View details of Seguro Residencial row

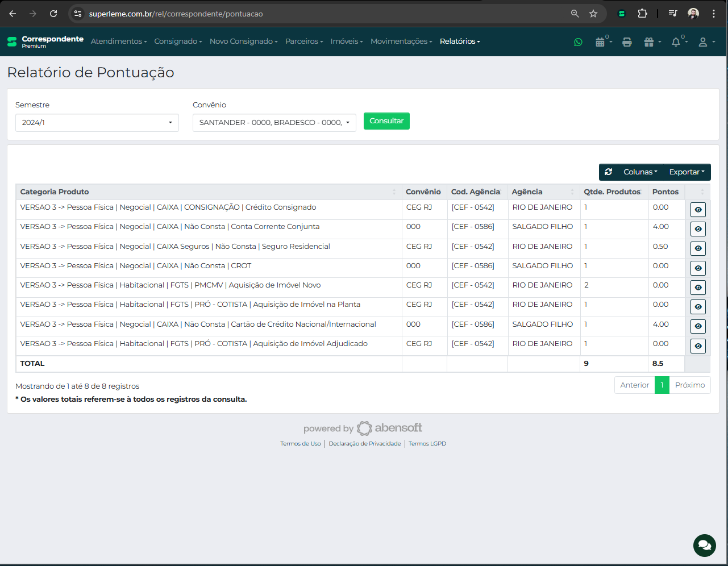point(698,248)
